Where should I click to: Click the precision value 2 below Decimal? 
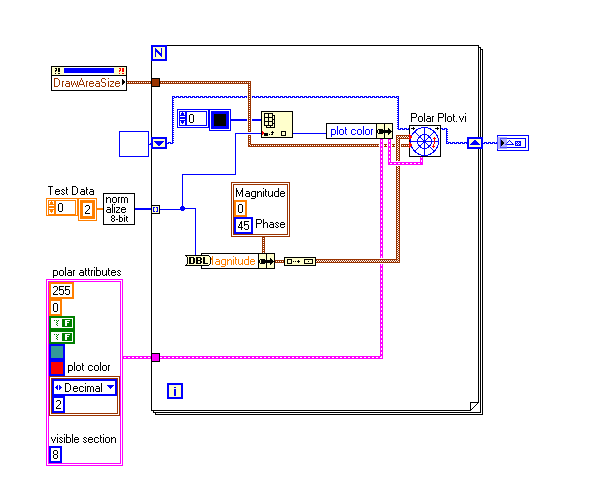point(58,404)
